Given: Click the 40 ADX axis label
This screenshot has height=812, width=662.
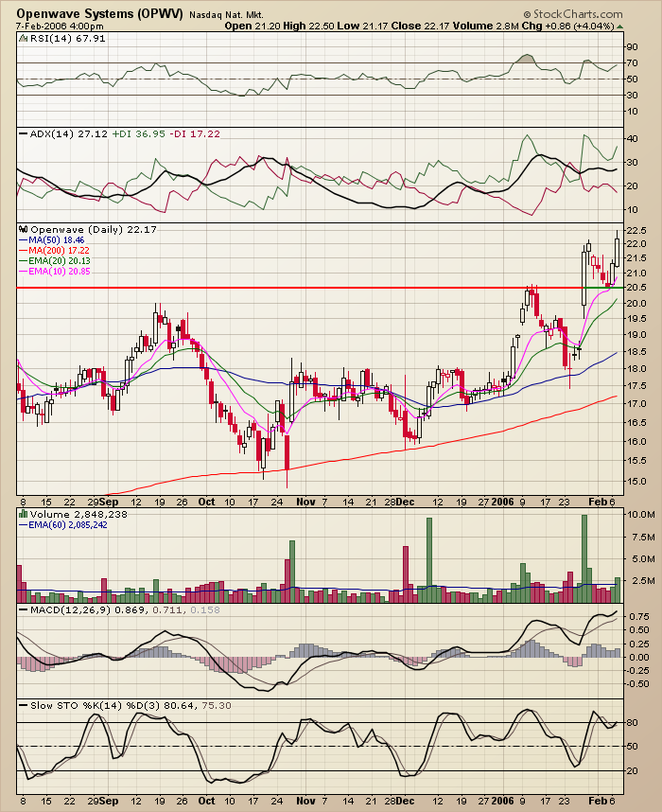Looking at the screenshot, I should [x=632, y=139].
